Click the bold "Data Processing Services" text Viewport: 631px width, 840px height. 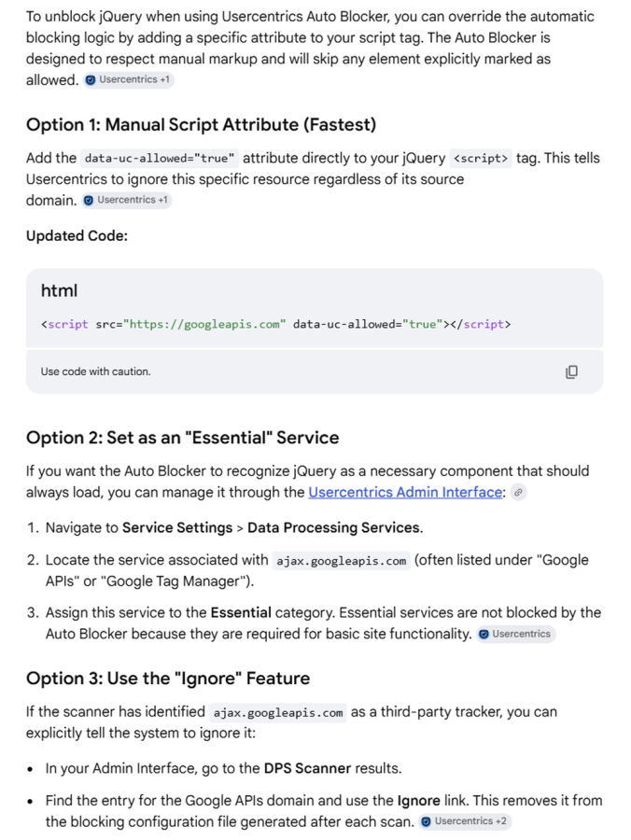click(333, 527)
